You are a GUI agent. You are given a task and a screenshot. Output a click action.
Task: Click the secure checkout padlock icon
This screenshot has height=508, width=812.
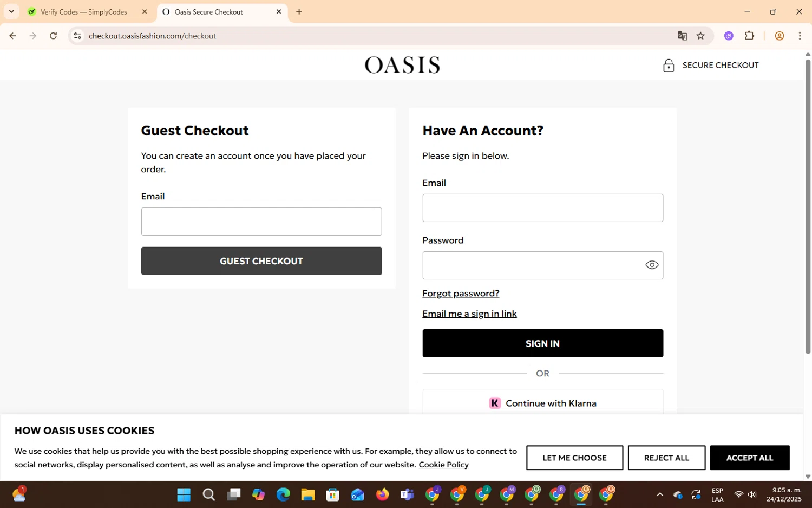click(669, 66)
